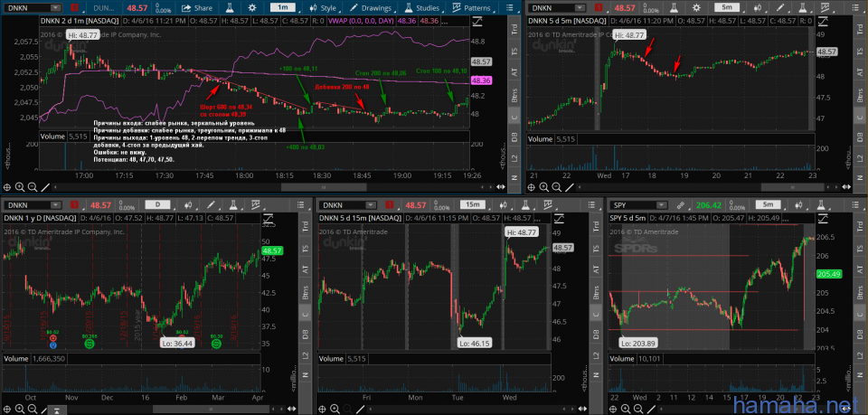This screenshot has width=868, height=415.
Task: Toggle the C side panel on DNKN 5m chart
Action: [861, 116]
